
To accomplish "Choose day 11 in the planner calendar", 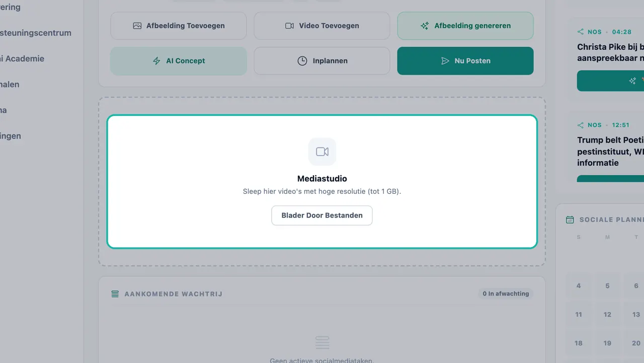I will [x=579, y=314].
